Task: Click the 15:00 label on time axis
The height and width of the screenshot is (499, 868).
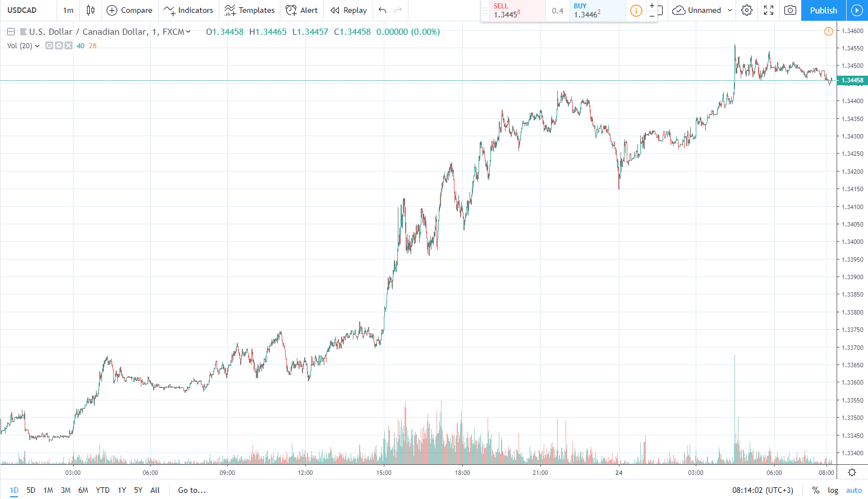Action: pyautogui.click(x=384, y=473)
